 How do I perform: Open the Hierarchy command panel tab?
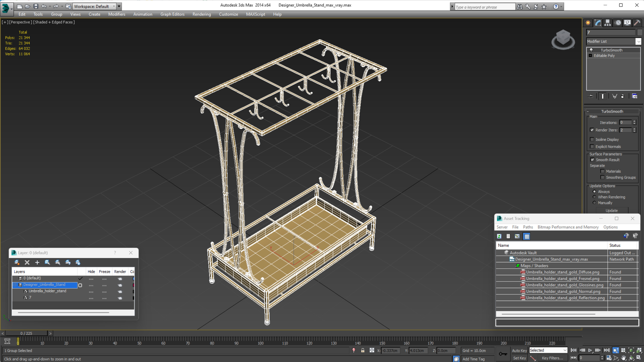[607, 23]
